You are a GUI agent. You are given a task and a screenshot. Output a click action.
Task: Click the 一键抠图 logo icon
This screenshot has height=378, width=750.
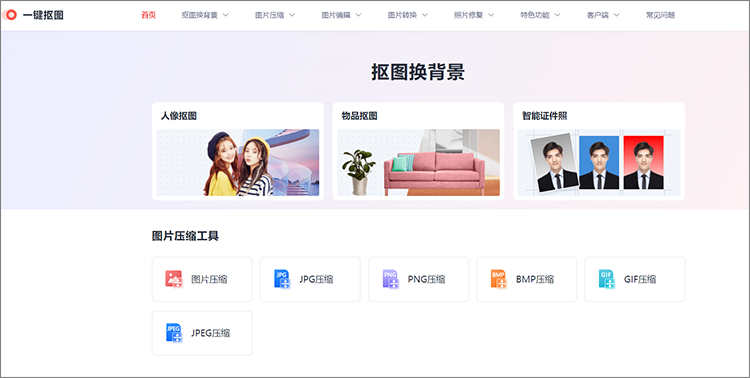point(10,15)
